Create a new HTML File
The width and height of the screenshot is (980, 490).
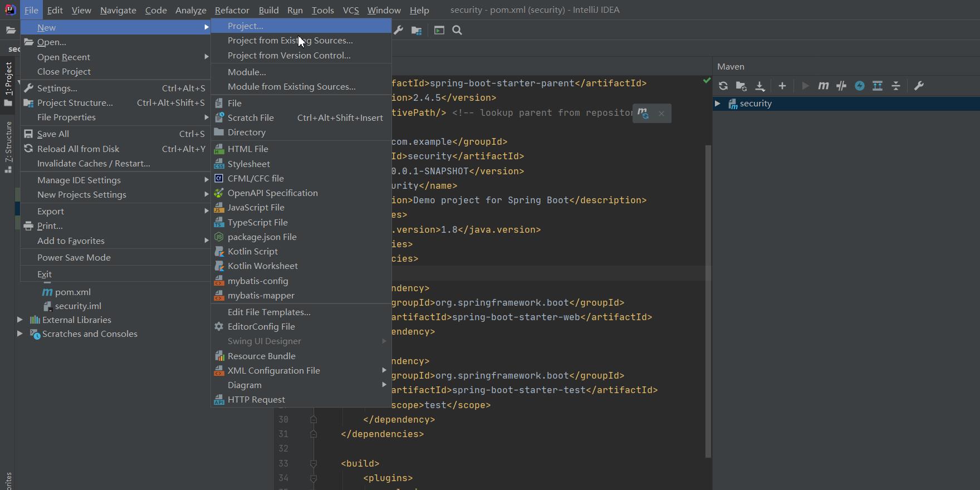tap(301, 149)
